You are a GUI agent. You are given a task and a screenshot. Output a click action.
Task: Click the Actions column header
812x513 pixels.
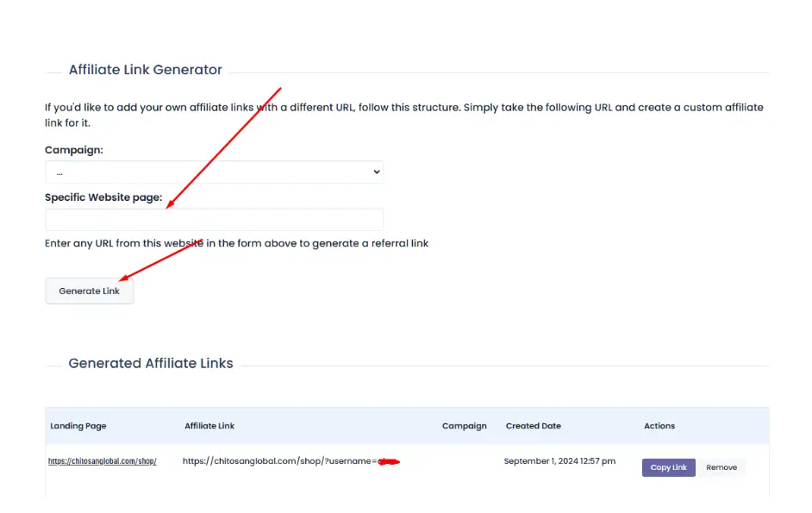point(659,426)
